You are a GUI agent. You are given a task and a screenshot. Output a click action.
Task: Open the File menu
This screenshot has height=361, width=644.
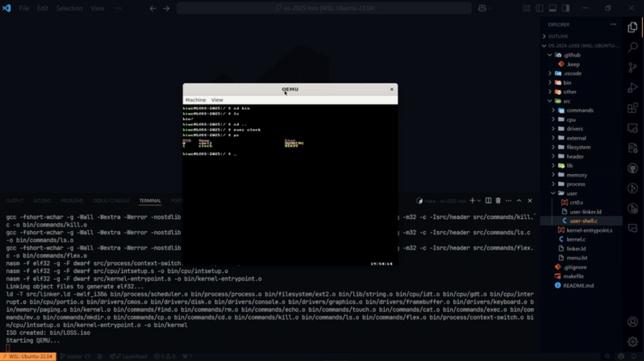click(24, 8)
